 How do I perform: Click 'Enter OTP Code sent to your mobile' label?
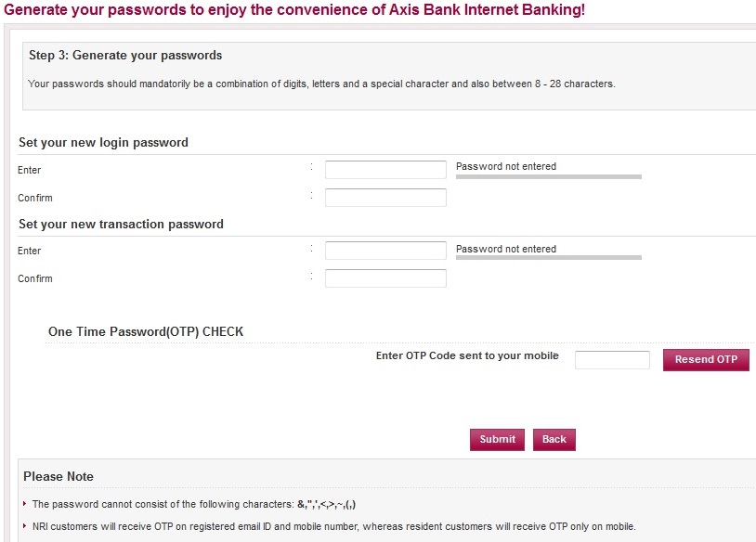(x=467, y=356)
